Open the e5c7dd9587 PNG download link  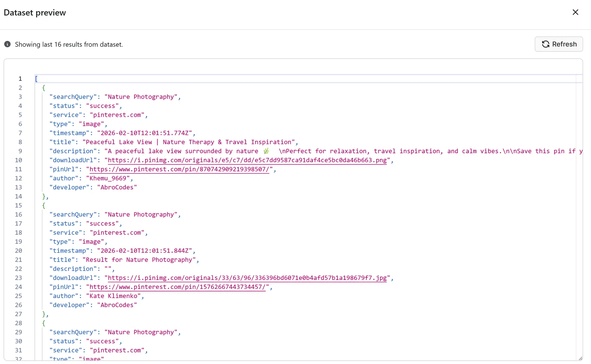(x=247, y=160)
